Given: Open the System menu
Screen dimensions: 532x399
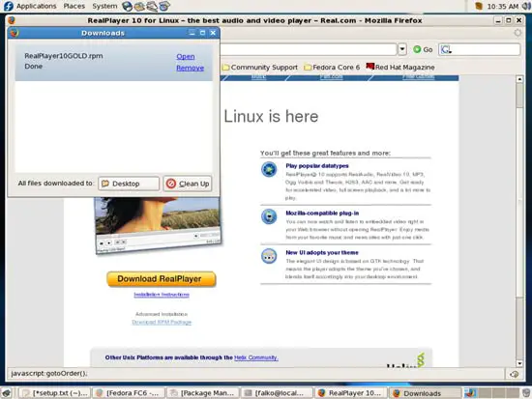Looking at the screenshot, I should tap(104, 6).
